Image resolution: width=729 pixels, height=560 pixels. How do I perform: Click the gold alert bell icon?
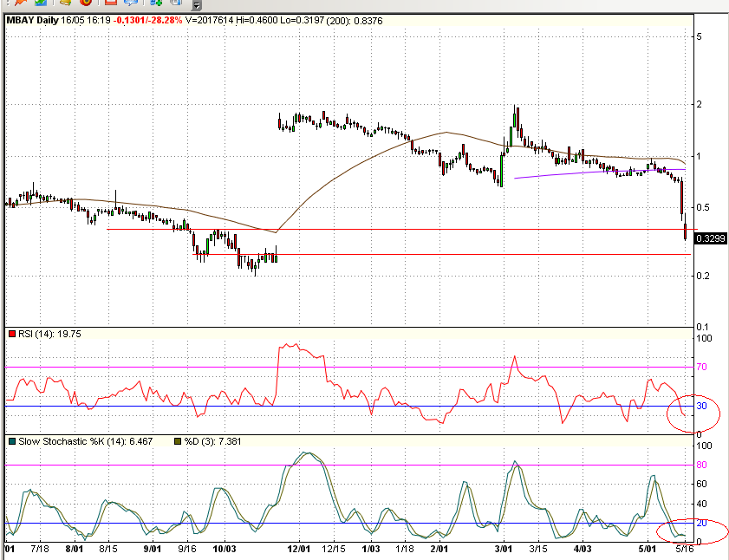[65, 5]
